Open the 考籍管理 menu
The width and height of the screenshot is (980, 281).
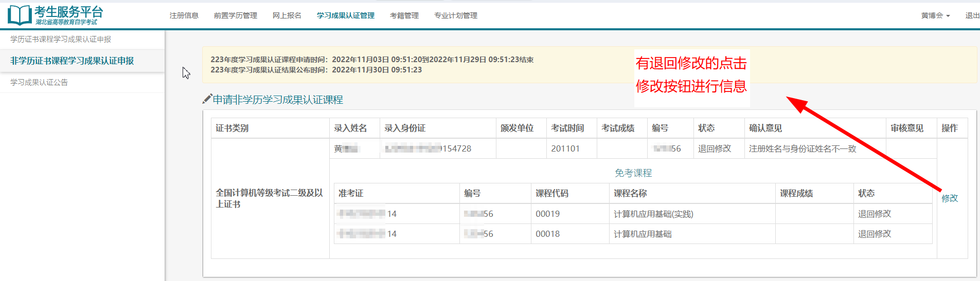pyautogui.click(x=404, y=15)
